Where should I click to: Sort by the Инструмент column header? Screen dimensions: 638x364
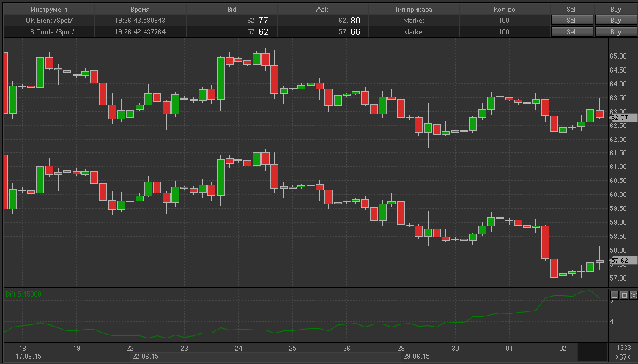click(49, 9)
